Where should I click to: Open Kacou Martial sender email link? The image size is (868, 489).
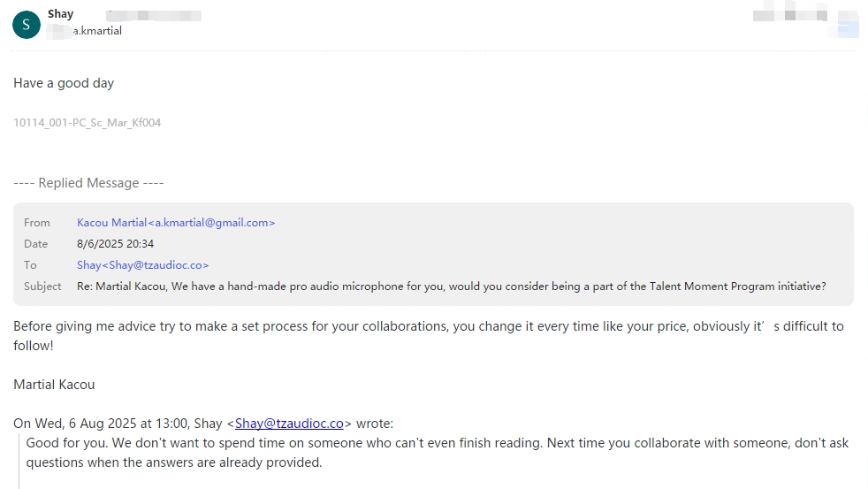coord(176,223)
